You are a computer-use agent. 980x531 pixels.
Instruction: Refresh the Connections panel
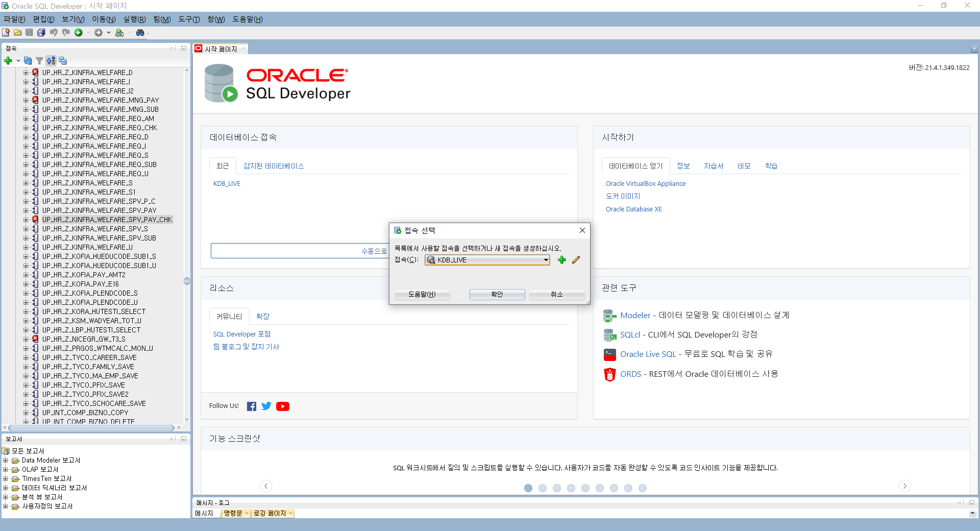[x=28, y=61]
